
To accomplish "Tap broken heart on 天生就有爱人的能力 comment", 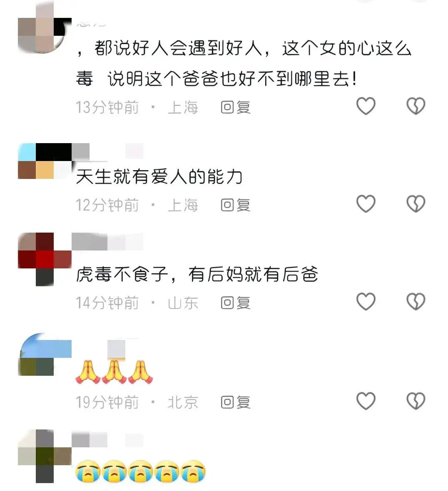I will [416, 204].
